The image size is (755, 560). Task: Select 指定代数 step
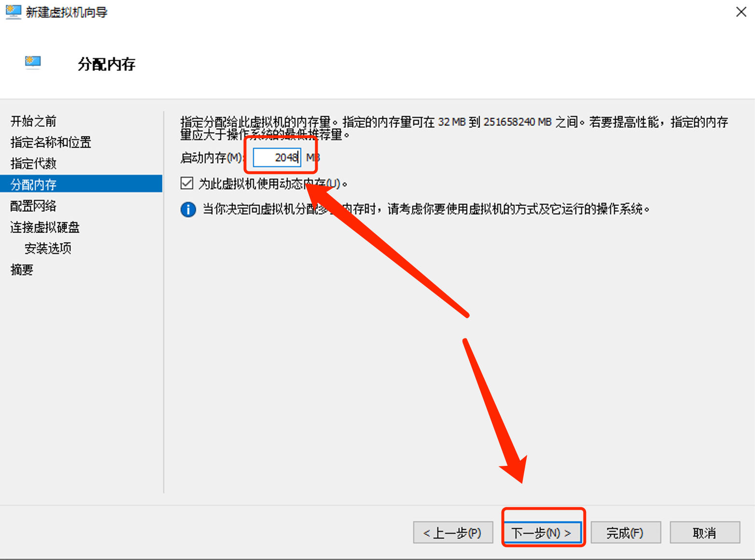pyautogui.click(x=33, y=164)
